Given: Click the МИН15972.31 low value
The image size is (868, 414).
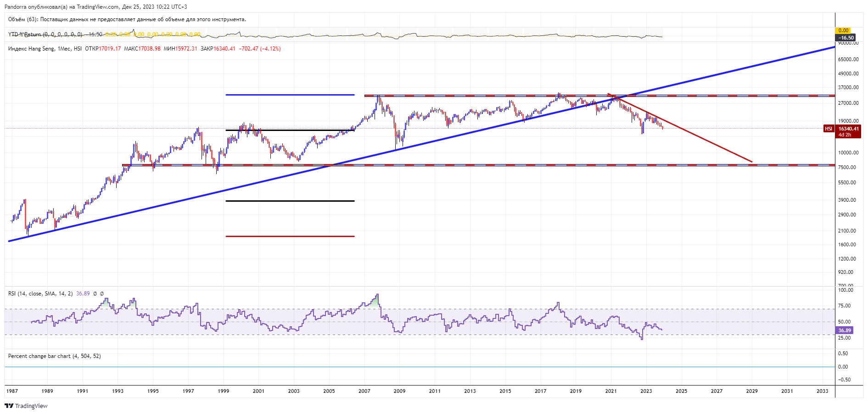Looking at the screenshot, I should click(x=180, y=49).
